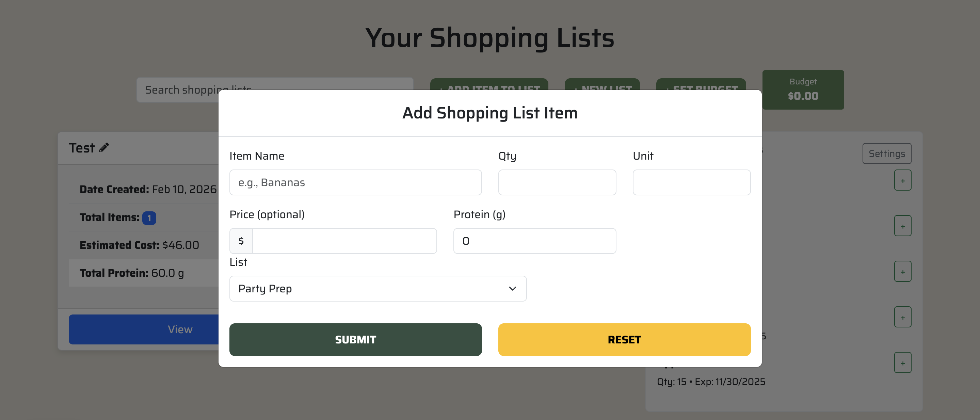Open the Settings panel
This screenshot has width=980, height=420.
point(887,154)
